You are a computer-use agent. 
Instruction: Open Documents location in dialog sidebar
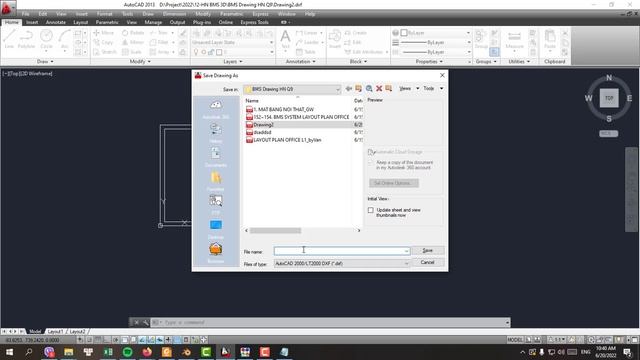click(216, 157)
